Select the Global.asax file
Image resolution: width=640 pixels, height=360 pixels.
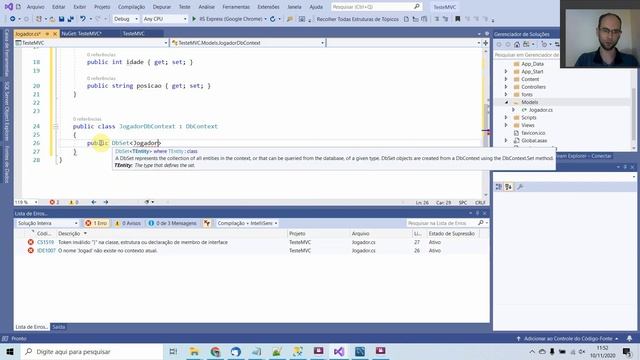(x=534, y=140)
